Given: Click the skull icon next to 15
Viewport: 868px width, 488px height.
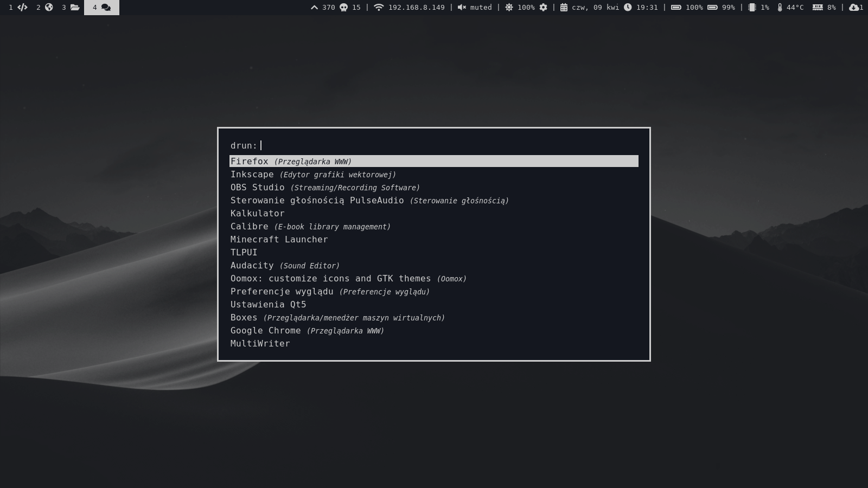Looking at the screenshot, I should pyautogui.click(x=343, y=8).
